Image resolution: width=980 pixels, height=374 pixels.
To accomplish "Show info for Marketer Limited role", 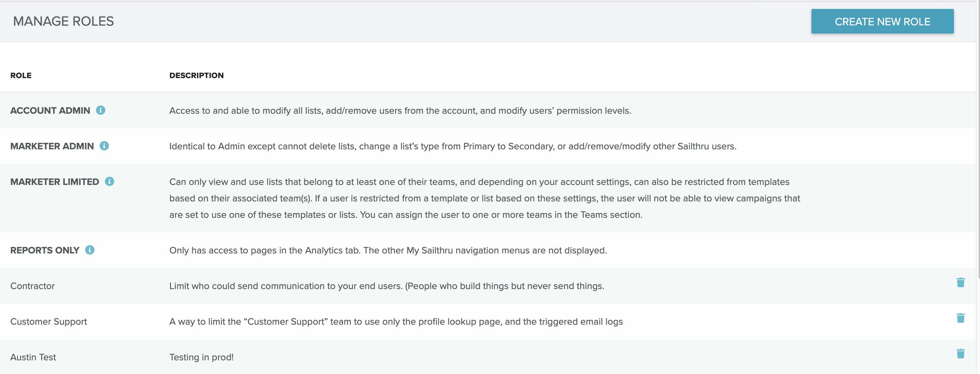I will (x=110, y=182).
